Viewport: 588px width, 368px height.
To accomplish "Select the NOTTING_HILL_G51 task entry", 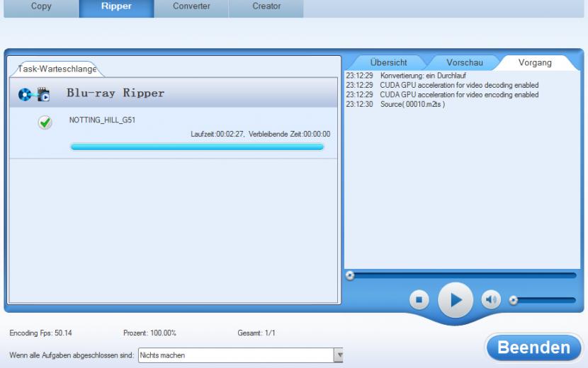I will point(103,120).
